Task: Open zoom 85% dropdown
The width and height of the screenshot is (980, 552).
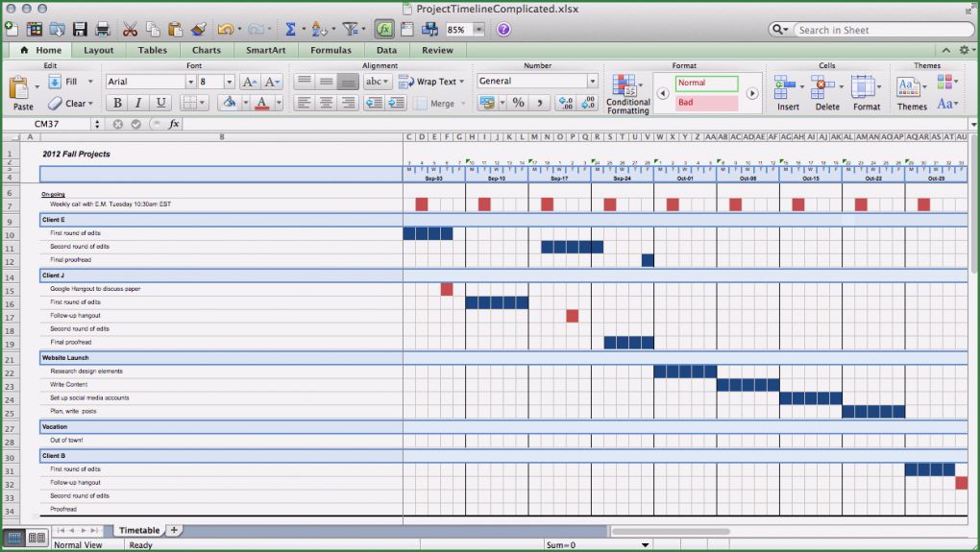Action: [478, 30]
